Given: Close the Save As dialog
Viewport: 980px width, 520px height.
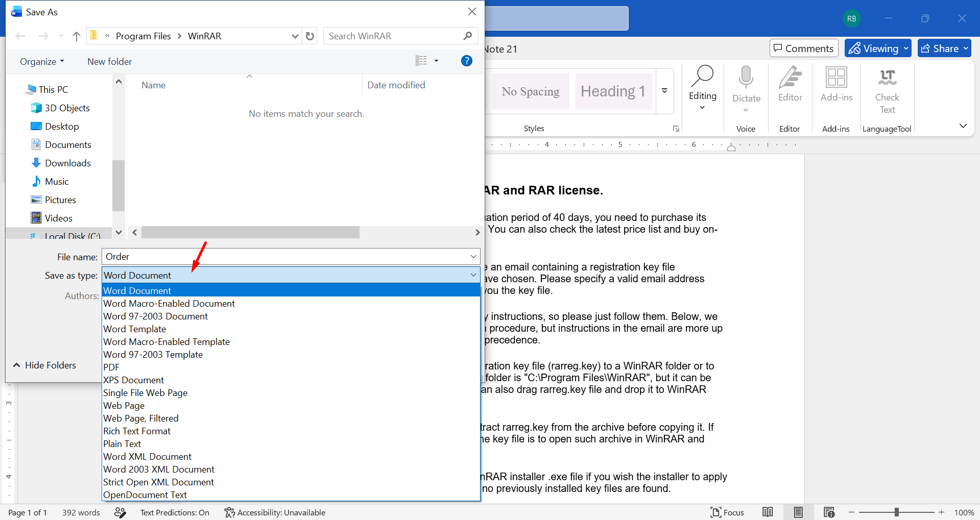Looking at the screenshot, I should (x=472, y=12).
